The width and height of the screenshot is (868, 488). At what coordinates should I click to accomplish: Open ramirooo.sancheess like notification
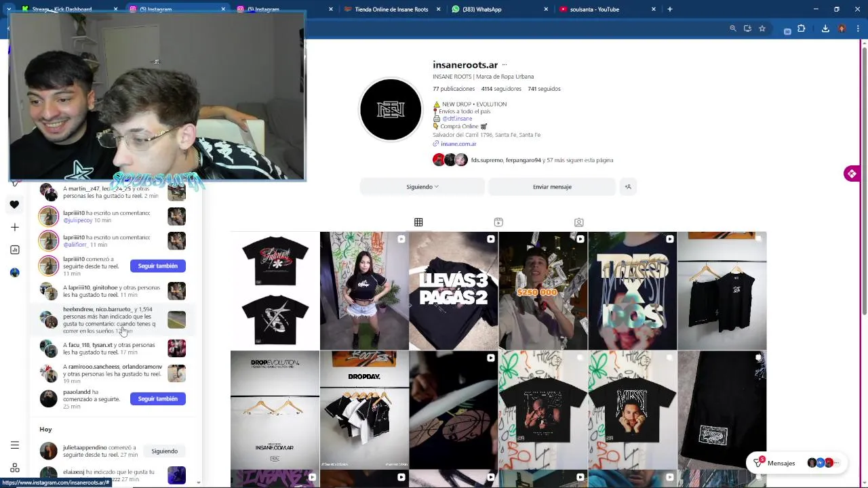click(x=113, y=373)
